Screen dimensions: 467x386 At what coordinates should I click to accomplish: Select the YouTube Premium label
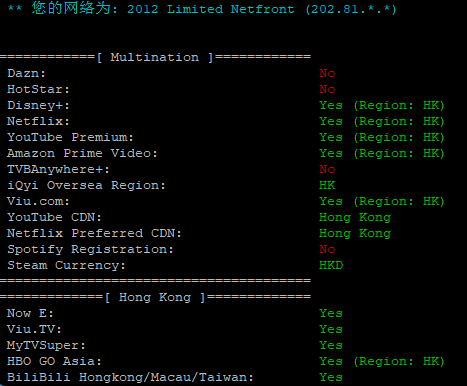[x=70, y=137]
